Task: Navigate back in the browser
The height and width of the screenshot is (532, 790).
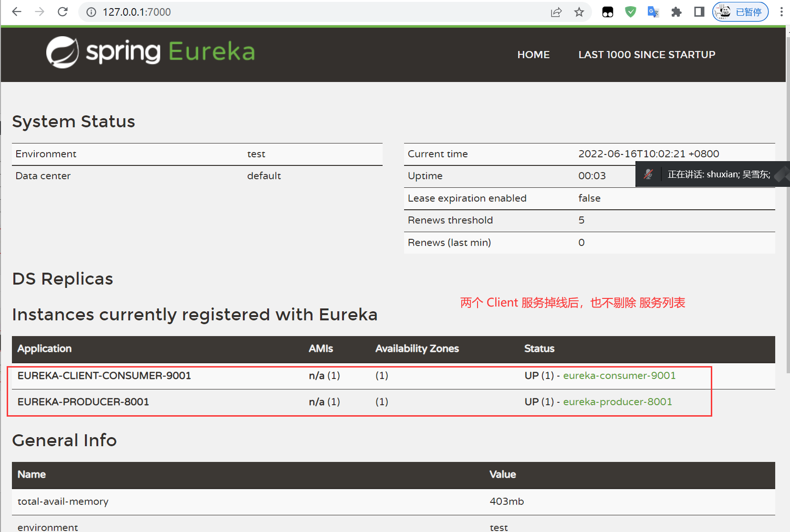Action: pyautogui.click(x=16, y=12)
